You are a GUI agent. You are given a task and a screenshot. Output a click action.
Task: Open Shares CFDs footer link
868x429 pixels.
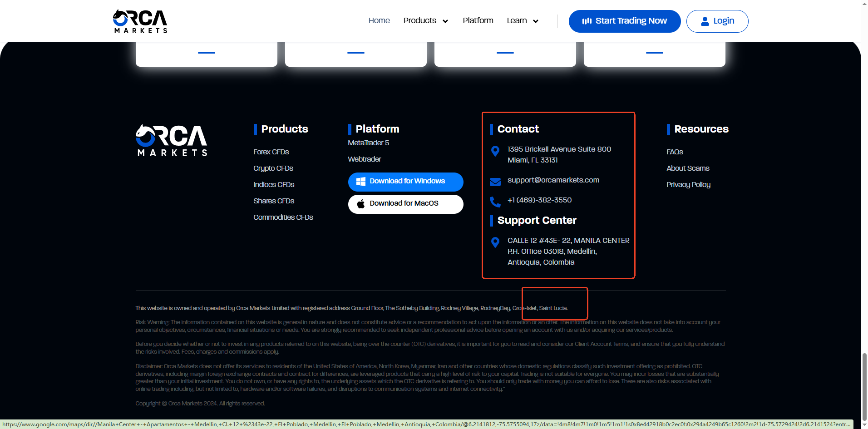coord(274,201)
